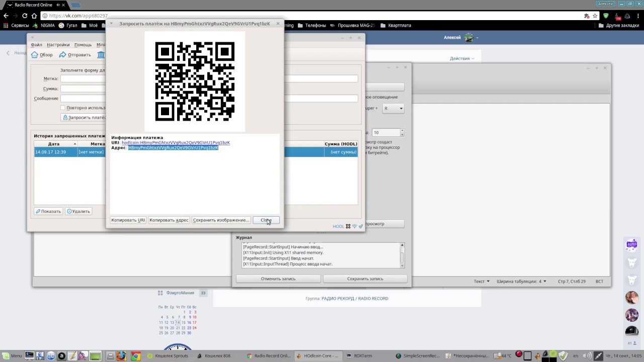Open 'РАДИО РЕКОРД / RADIO RECORD' group link

(x=355, y=299)
